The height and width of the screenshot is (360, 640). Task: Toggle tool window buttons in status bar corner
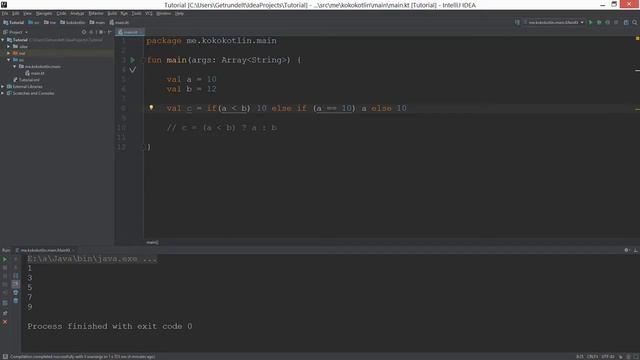pos(5,356)
